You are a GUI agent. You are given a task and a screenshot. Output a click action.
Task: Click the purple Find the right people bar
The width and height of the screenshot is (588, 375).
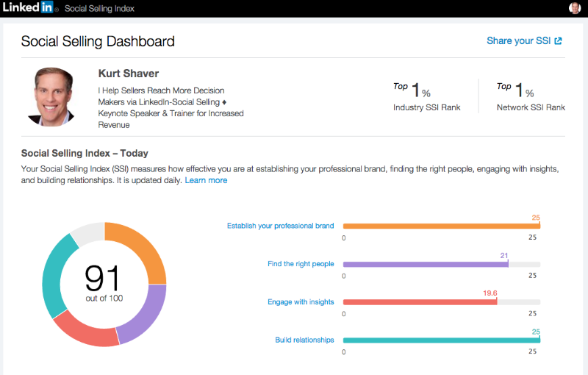coord(426,265)
